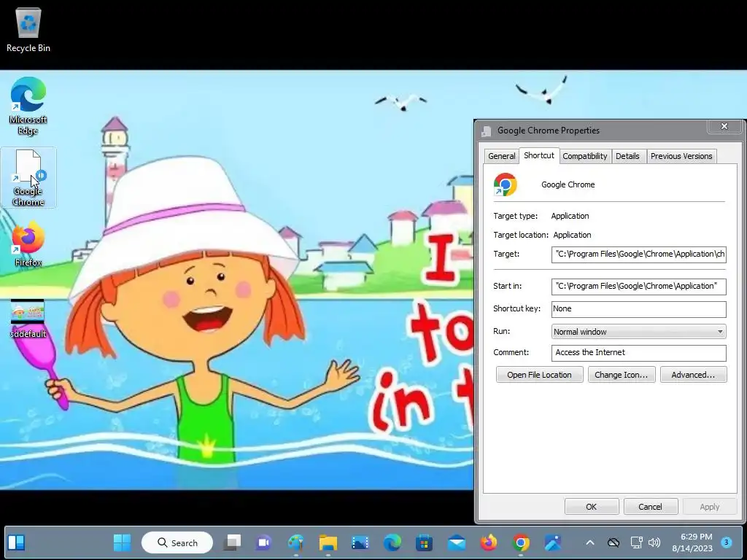Click the Shortcut key field
Image resolution: width=747 pixels, height=560 pixels.
pyautogui.click(x=639, y=309)
